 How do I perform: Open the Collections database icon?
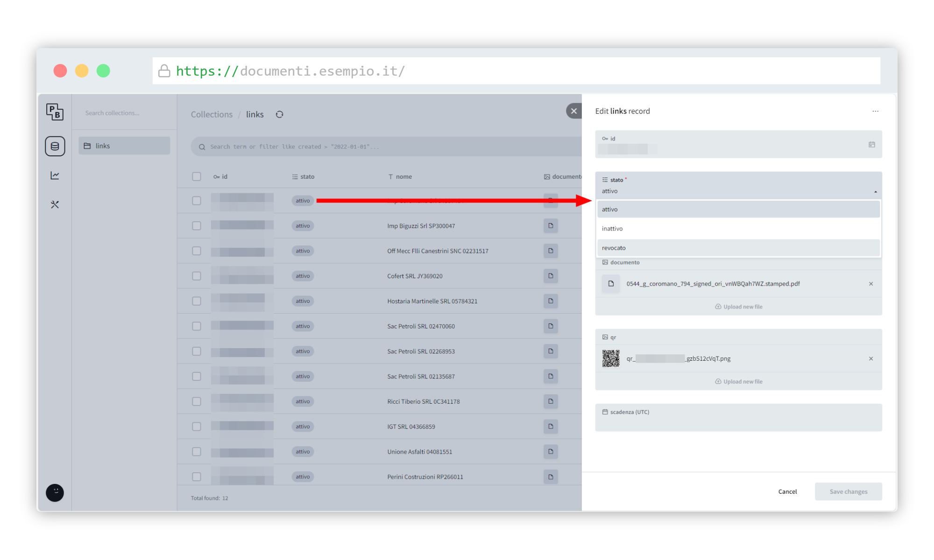[x=55, y=146]
